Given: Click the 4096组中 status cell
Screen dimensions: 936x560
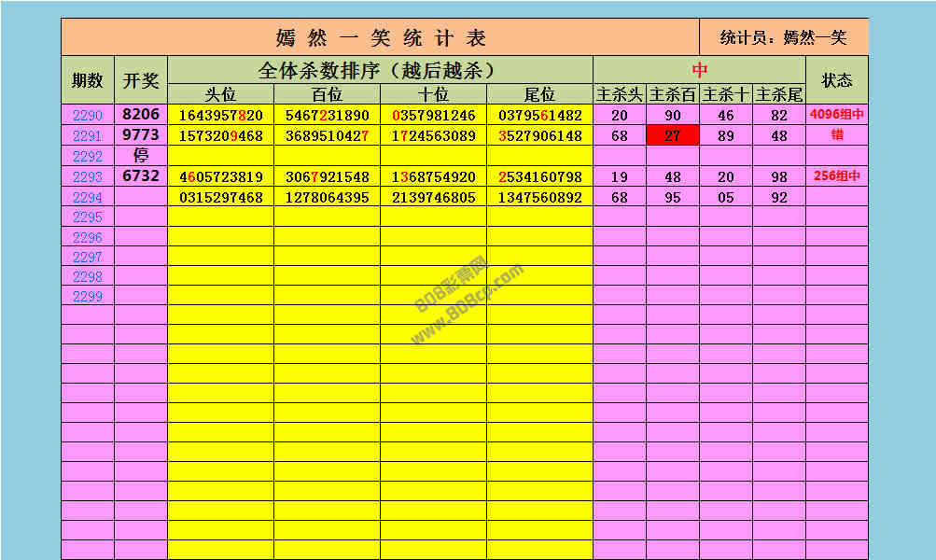Looking at the screenshot, I should [836, 115].
